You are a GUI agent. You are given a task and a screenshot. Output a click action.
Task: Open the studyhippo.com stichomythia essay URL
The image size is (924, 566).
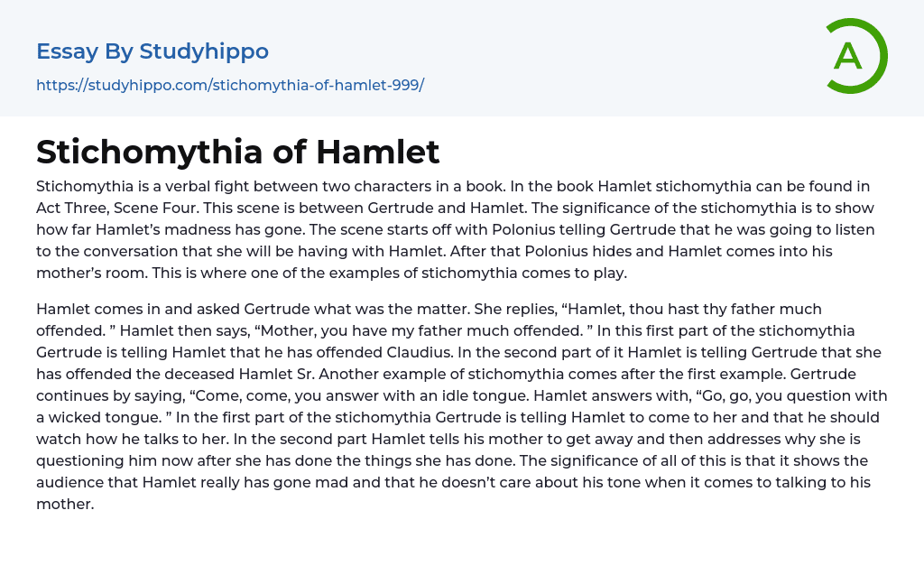coord(229,85)
